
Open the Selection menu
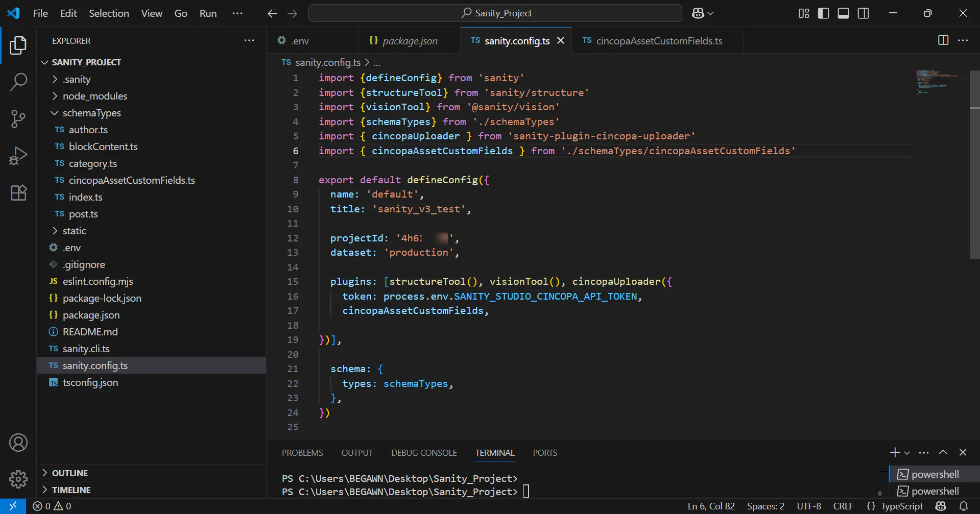(x=109, y=13)
